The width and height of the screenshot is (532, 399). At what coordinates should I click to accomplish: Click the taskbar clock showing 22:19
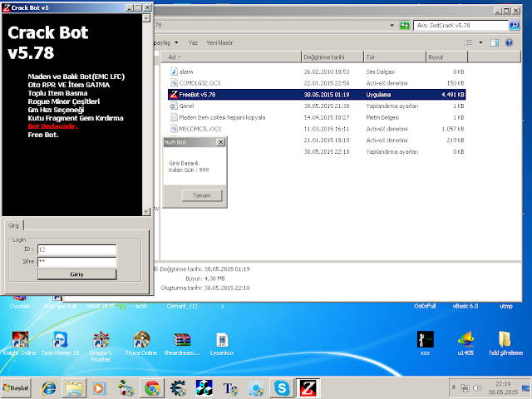[x=503, y=388]
